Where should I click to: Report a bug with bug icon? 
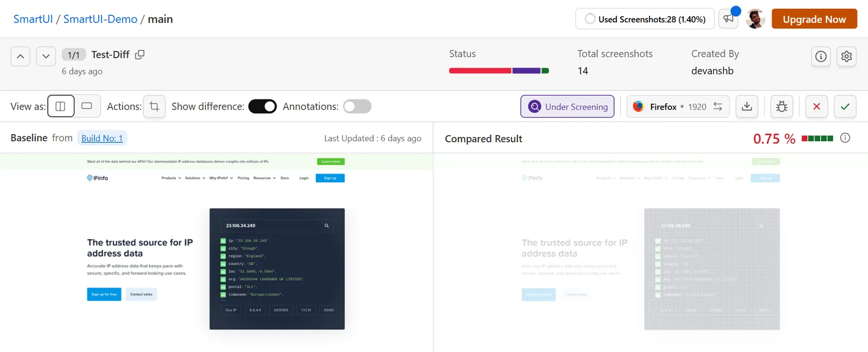(x=782, y=106)
